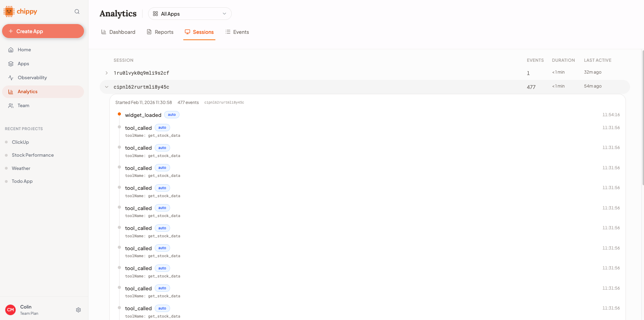Go to Home in sidebar

43,50
